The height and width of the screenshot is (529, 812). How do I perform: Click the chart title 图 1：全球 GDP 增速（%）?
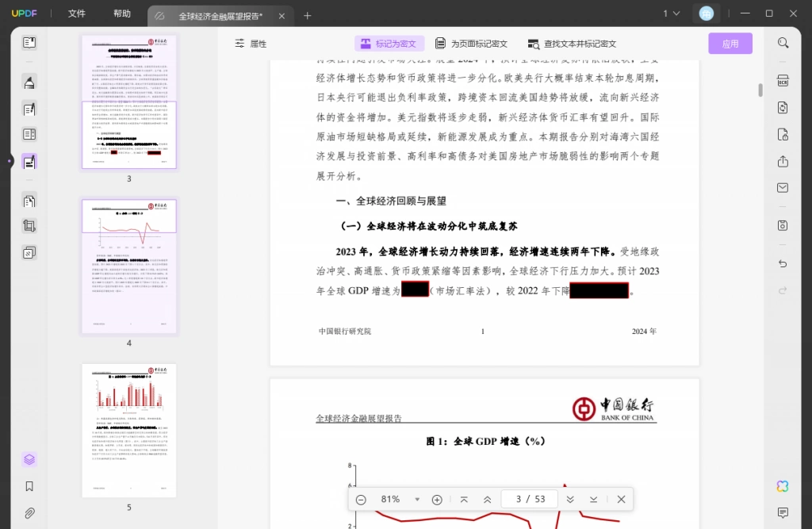coord(486,442)
